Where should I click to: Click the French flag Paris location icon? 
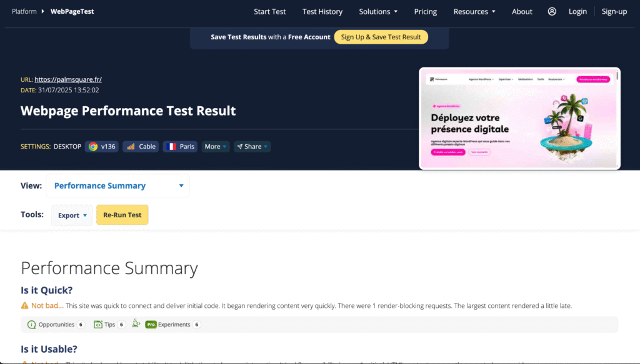coord(171,147)
